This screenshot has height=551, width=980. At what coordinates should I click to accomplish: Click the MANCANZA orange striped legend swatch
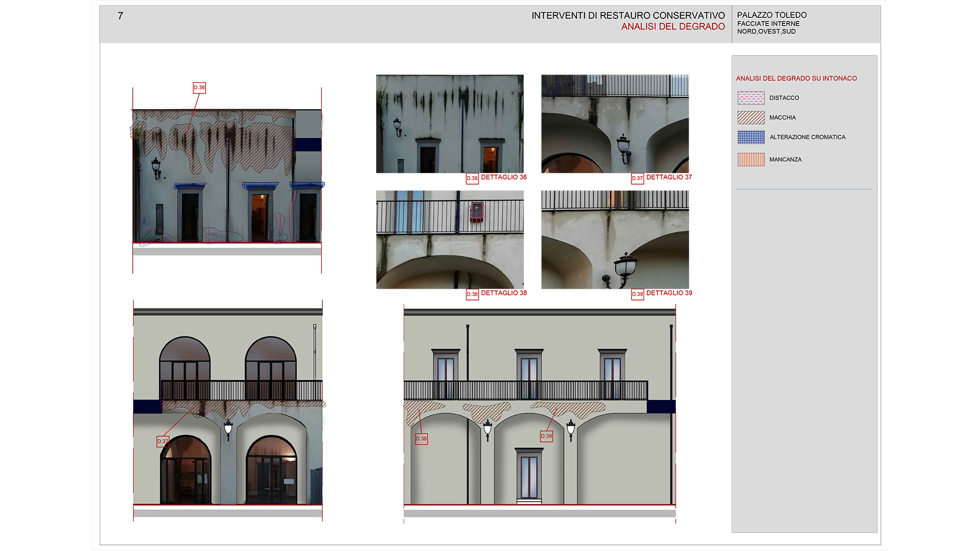click(x=751, y=160)
